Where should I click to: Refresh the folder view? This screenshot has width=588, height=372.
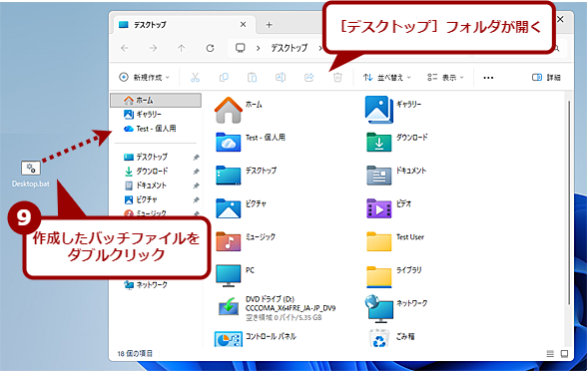[210, 48]
